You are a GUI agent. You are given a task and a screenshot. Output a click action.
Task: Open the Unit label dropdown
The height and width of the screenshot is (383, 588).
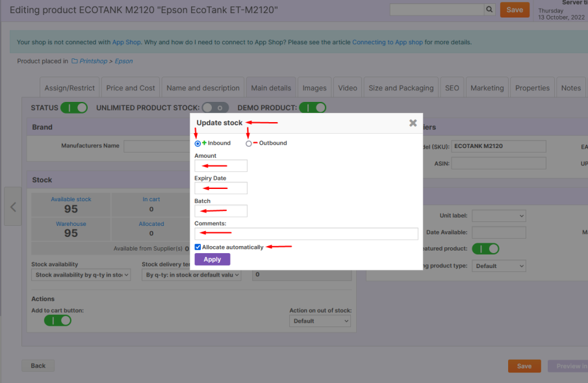[499, 216]
